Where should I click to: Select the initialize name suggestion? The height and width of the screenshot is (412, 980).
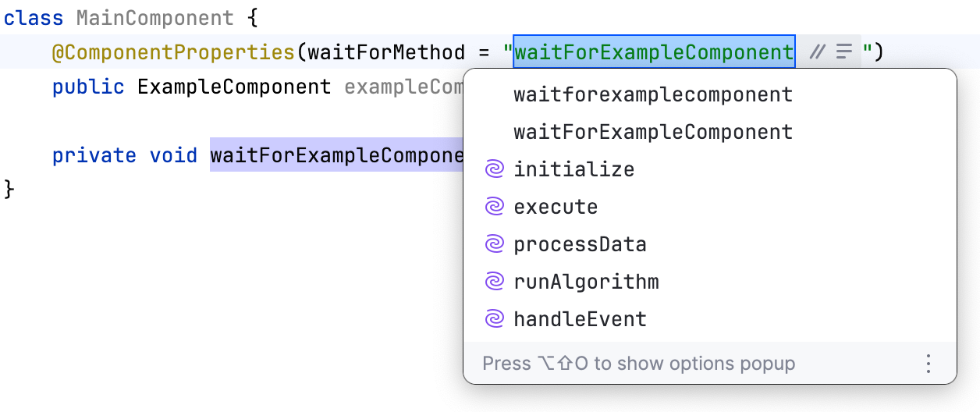[574, 169]
